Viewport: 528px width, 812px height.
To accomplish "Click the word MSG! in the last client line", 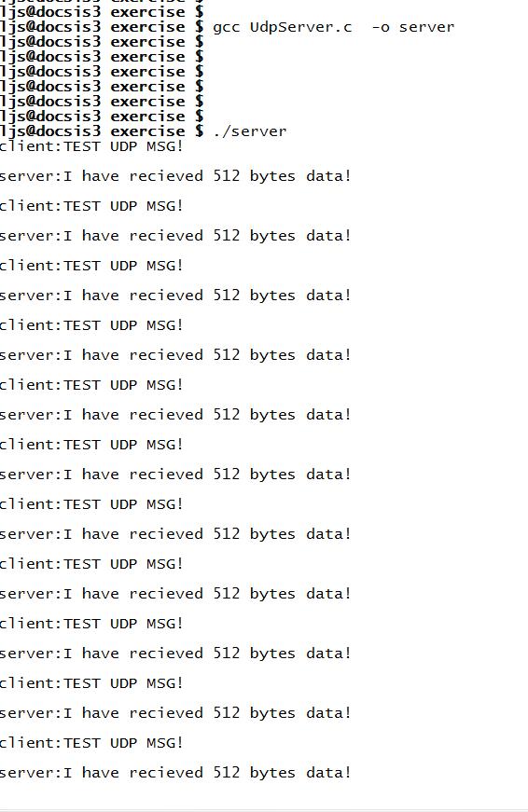I will coord(165,743).
